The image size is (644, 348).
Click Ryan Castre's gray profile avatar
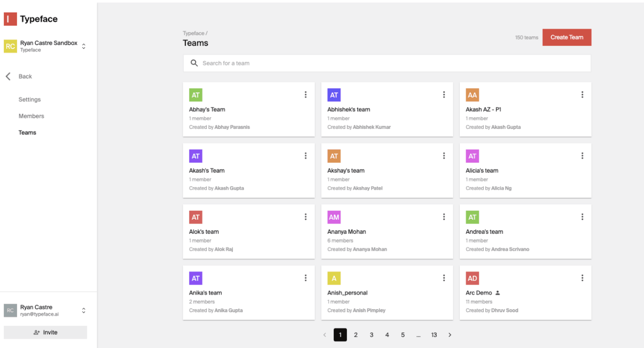(x=10, y=311)
